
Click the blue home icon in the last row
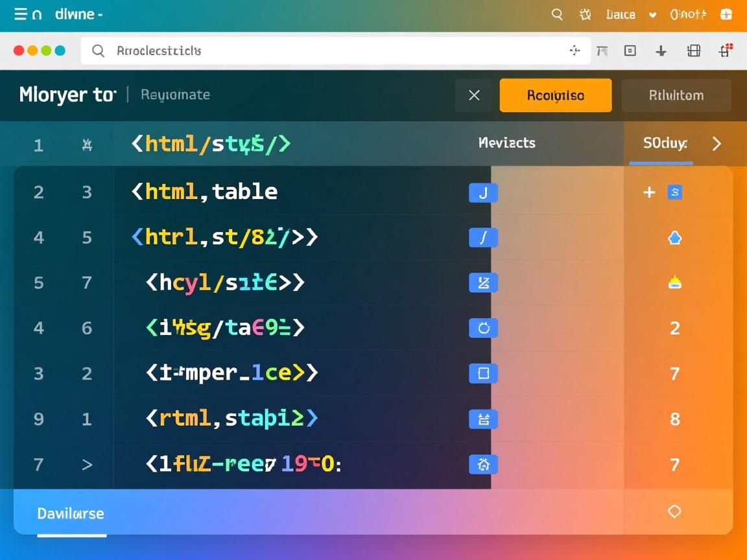pyautogui.click(x=483, y=464)
